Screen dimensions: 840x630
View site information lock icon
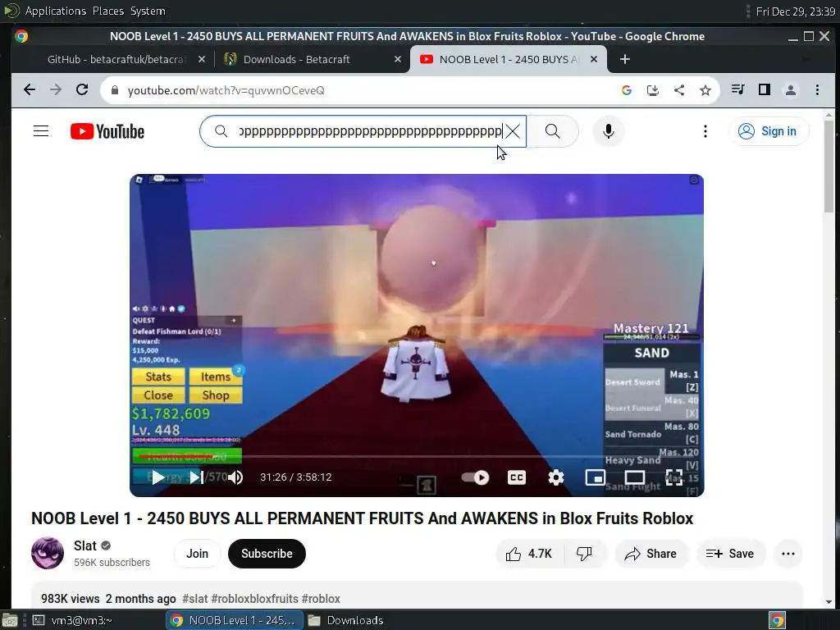coord(114,90)
